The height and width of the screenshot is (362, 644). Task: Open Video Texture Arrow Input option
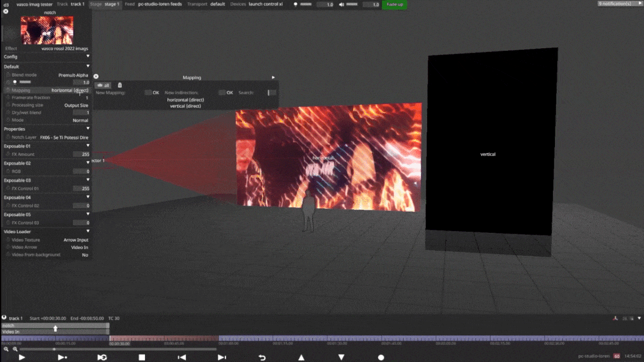coord(76,240)
